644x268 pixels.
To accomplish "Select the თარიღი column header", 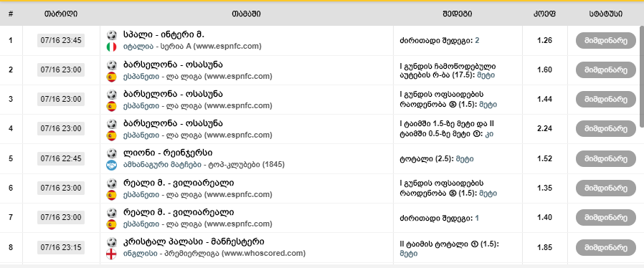I will [61, 14].
